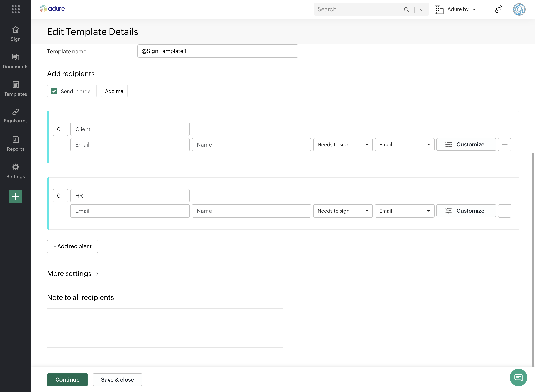This screenshot has height=392, width=535.
Task: Remove the HR recipient row
Action: coord(505,211)
